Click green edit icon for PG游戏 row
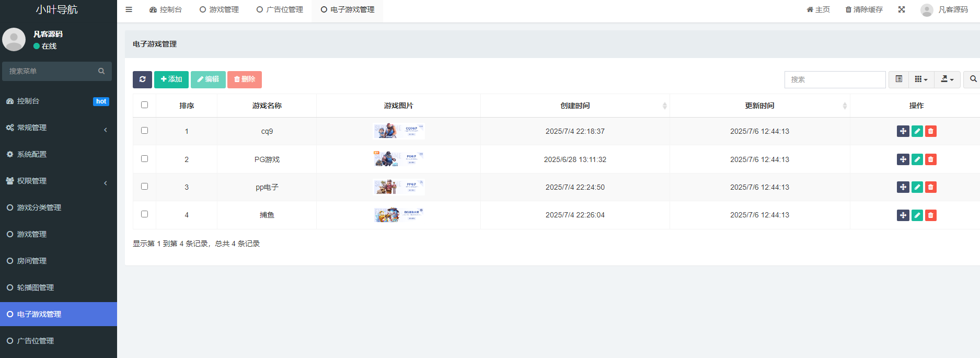Screen dimensions: 980x358 pos(917,159)
